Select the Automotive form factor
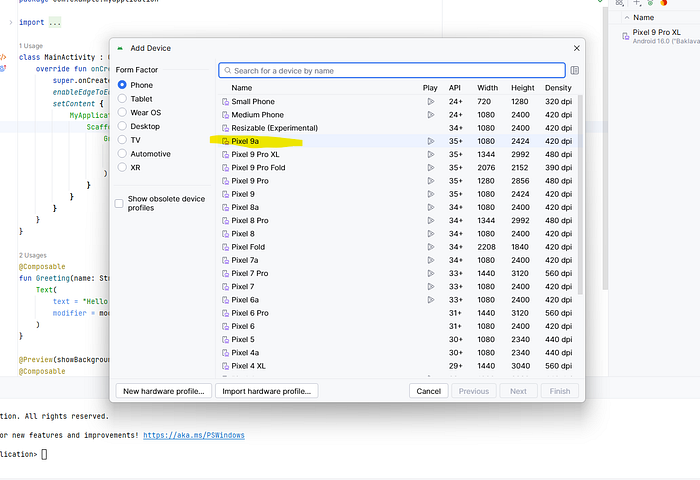The image size is (700, 480). pos(122,154)
